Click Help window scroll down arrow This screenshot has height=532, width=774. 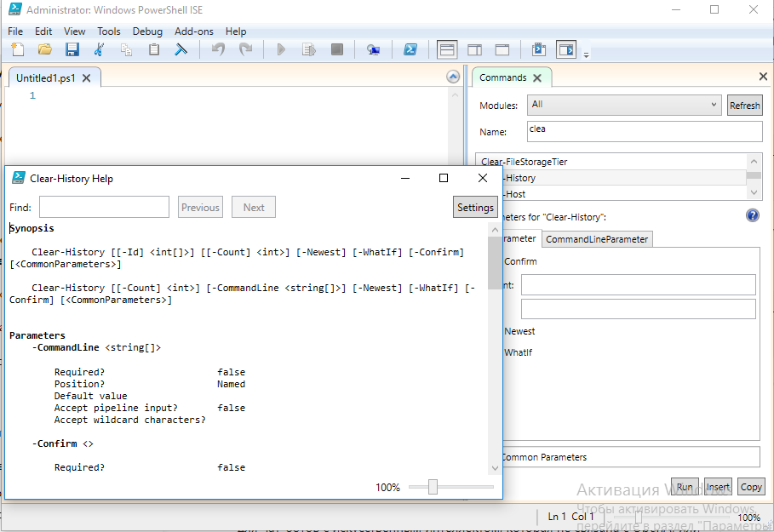click(x=495, y=468)
